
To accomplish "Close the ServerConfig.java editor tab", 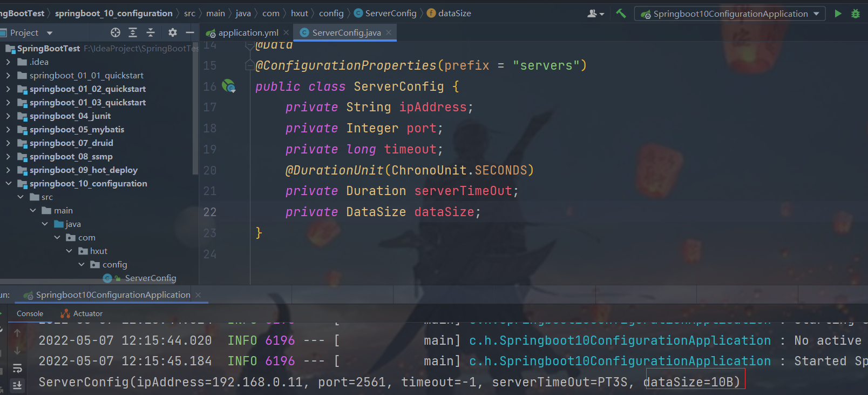I will pyautogui.click(x=389, y=32).
